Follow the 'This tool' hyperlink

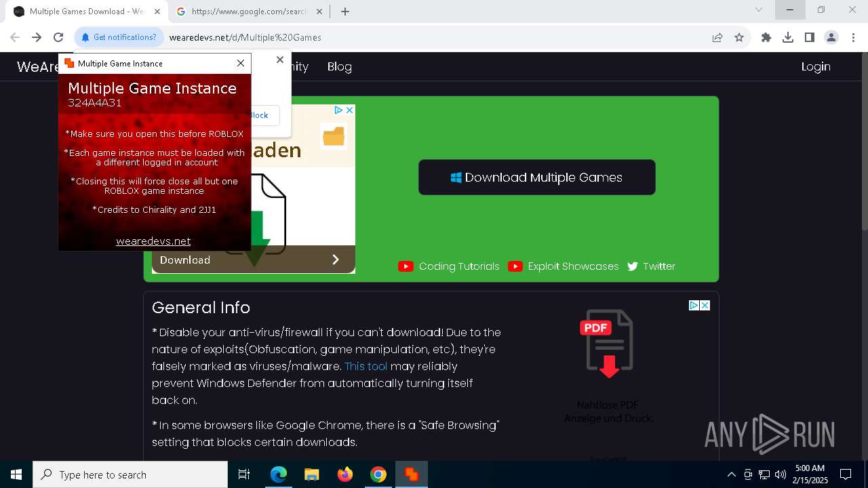pos(366,366)
